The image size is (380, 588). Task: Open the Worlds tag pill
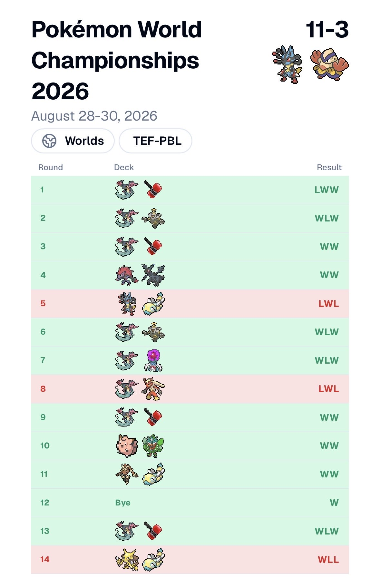tap(73, 141)
